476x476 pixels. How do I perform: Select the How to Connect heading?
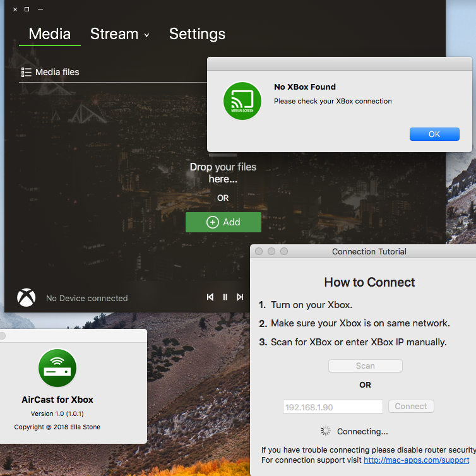369,282
